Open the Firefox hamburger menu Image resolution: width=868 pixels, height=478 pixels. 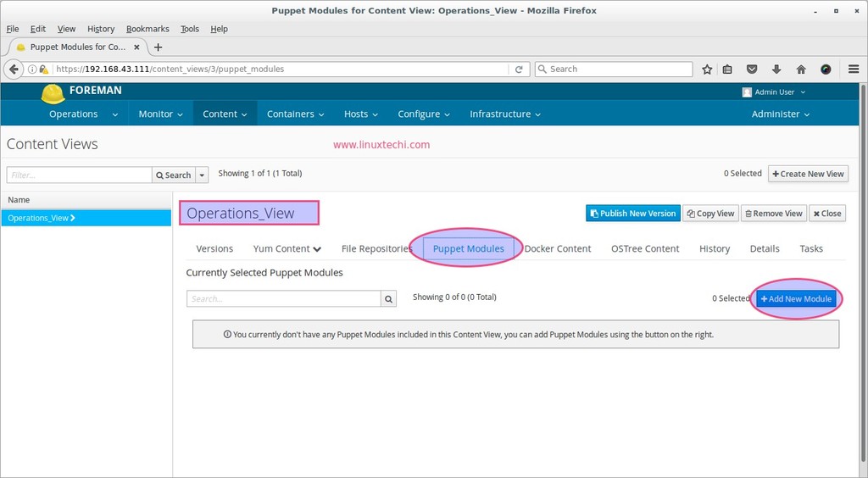[x=854, y=69]
